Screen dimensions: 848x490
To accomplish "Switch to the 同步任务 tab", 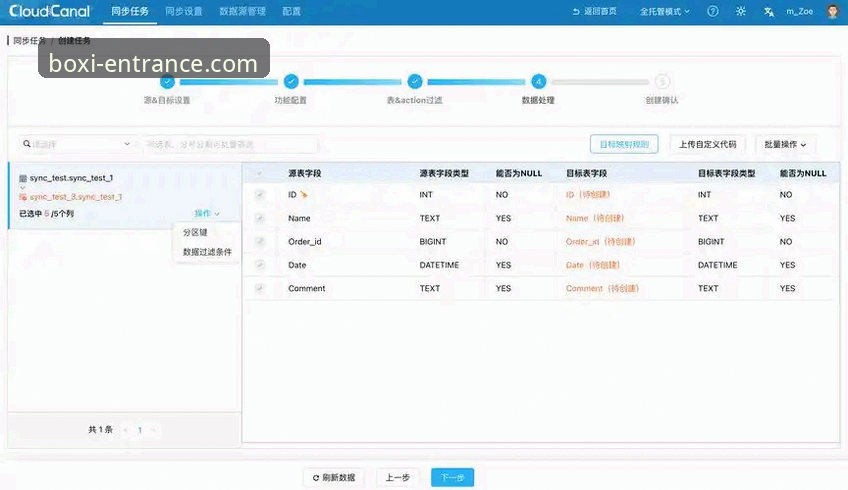I will [130, 11].
